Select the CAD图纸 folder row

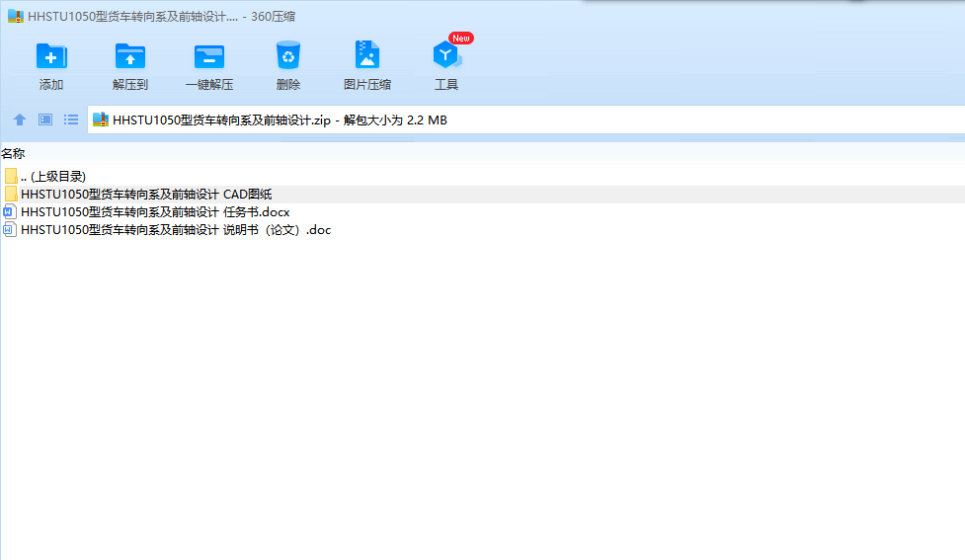(482, 195)
